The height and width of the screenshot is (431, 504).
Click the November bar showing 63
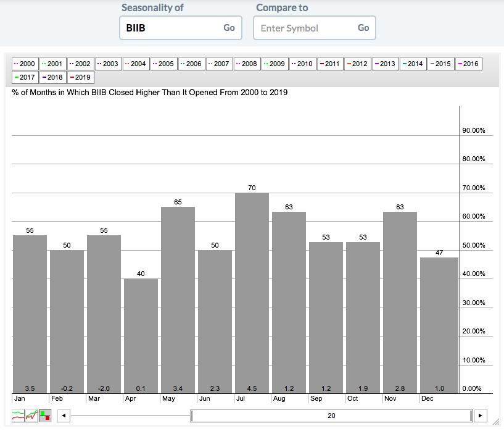coord(400,303)
